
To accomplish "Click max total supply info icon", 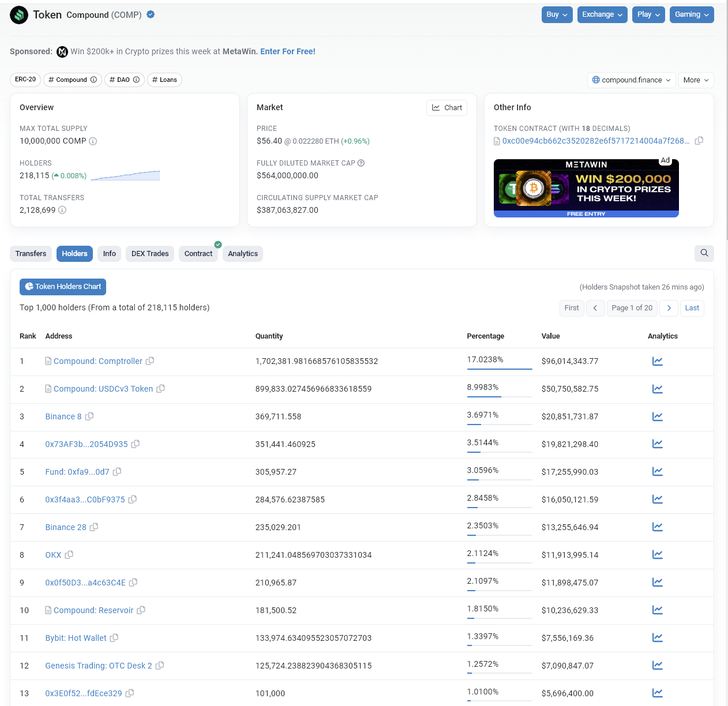I will tap(93, 141).
